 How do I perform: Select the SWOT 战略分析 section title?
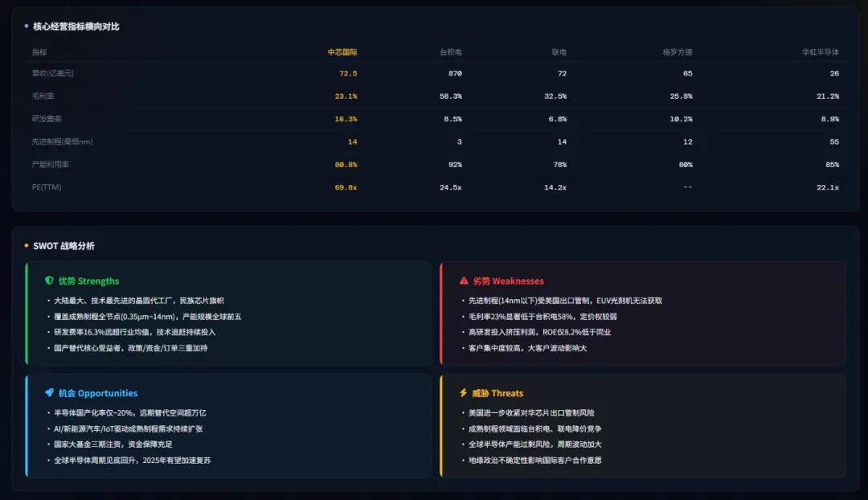[63, 246]
